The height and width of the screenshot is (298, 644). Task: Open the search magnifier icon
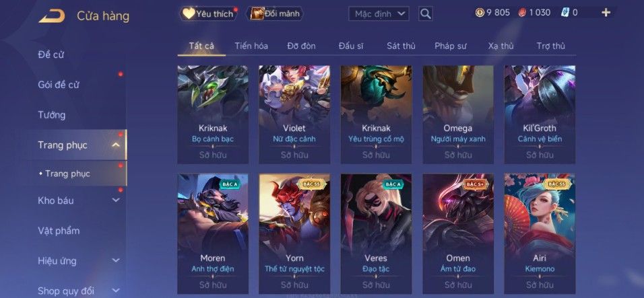coord(426,14)
